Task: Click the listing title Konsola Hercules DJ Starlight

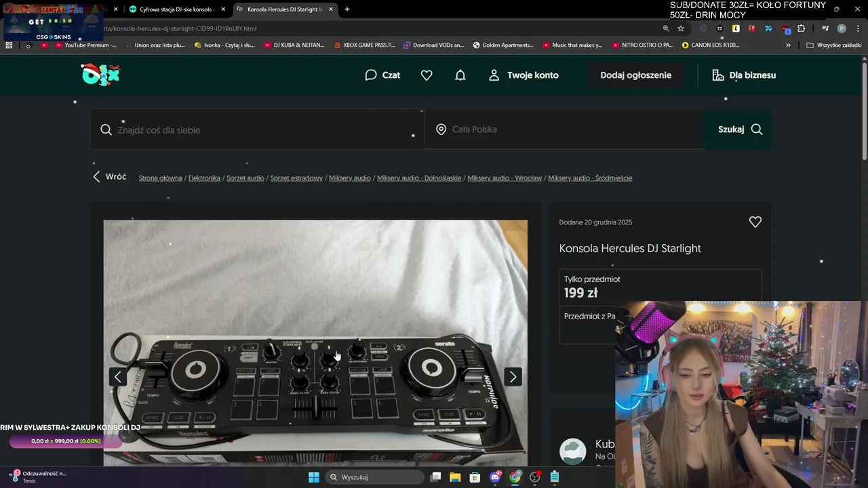Action: click(630, 248)
